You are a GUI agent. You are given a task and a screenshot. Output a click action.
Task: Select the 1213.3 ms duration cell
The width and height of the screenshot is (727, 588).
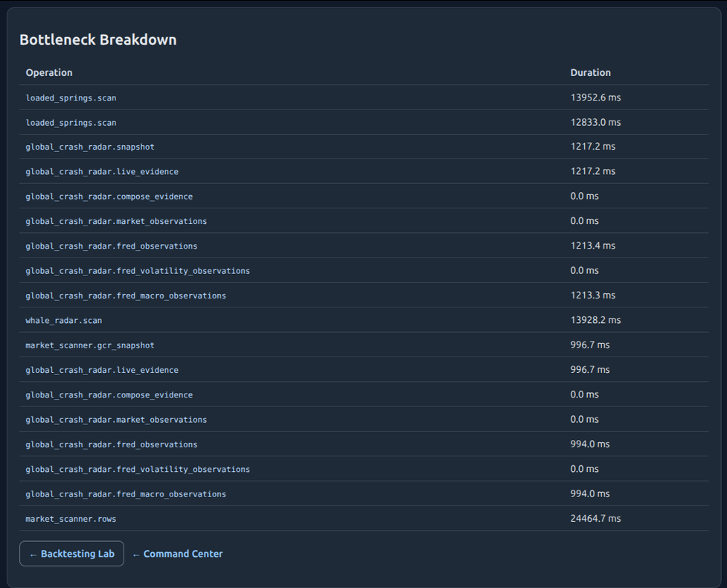[x=592, y=295]
